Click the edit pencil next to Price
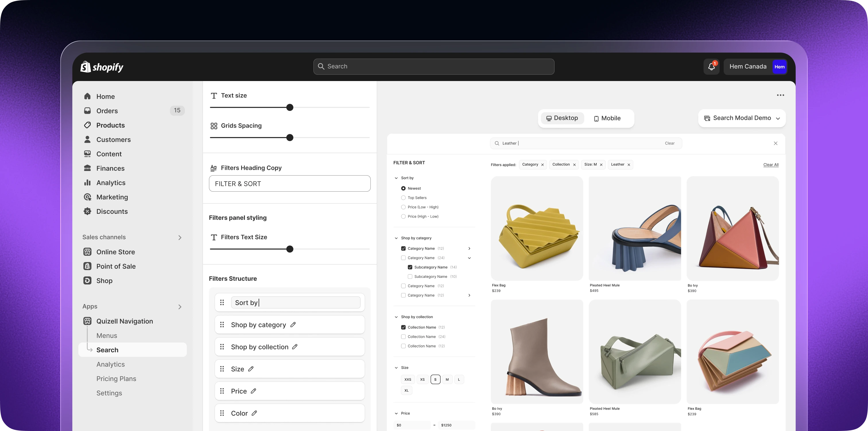The width and height of the screenshot is (868, 431). [253, 391]
